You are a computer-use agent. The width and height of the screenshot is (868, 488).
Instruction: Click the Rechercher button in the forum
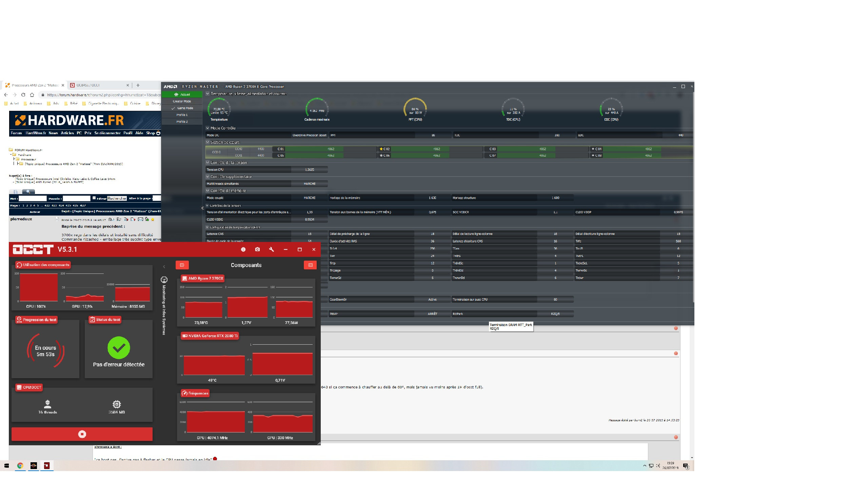117,199
